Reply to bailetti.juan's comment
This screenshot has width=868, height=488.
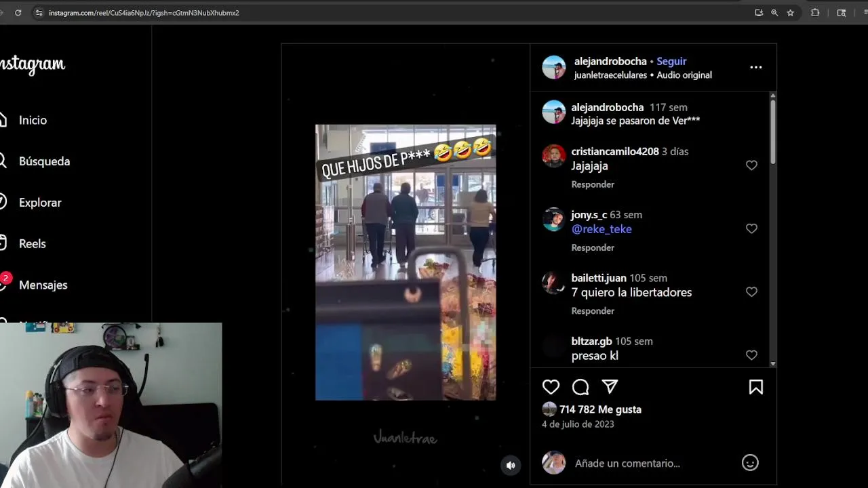pos(593,310)
